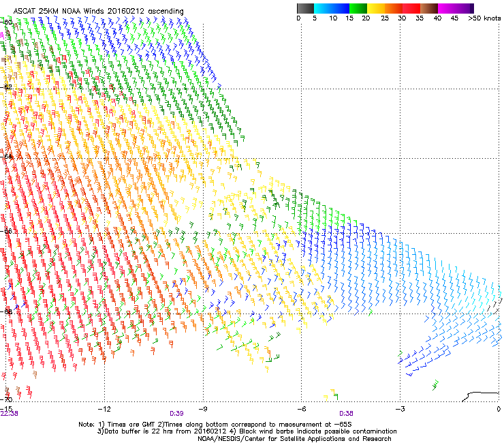Click the black coastline outline near the 0 longitude label
This screenshot has width=504, height=443.
[480, 396]
